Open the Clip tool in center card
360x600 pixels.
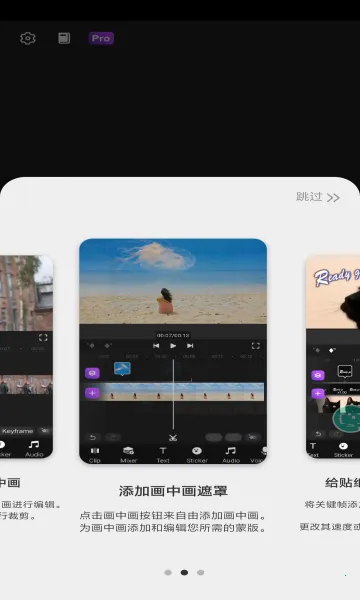coord(94,455)
